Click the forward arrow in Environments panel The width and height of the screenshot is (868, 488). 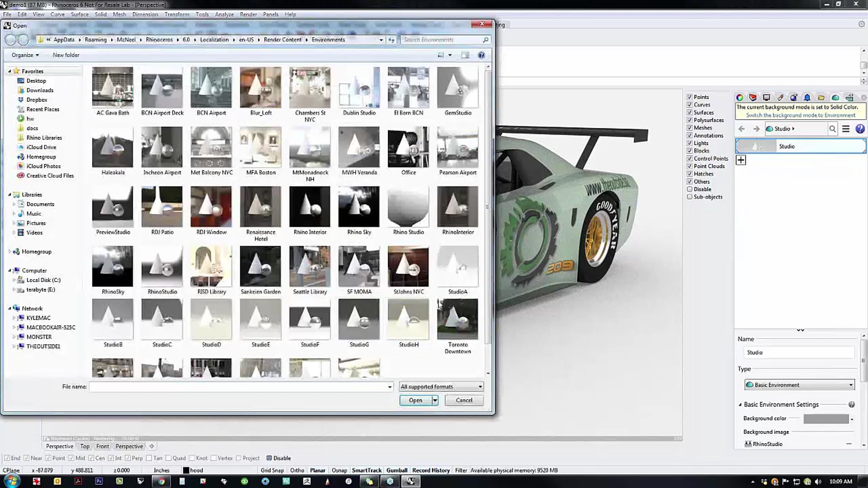pyautogui.click(x=756, y=129)
